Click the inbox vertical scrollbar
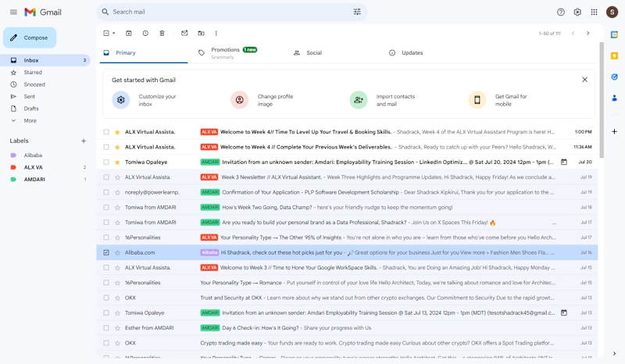This screenshot has width=625, height=364. point(602,100)
